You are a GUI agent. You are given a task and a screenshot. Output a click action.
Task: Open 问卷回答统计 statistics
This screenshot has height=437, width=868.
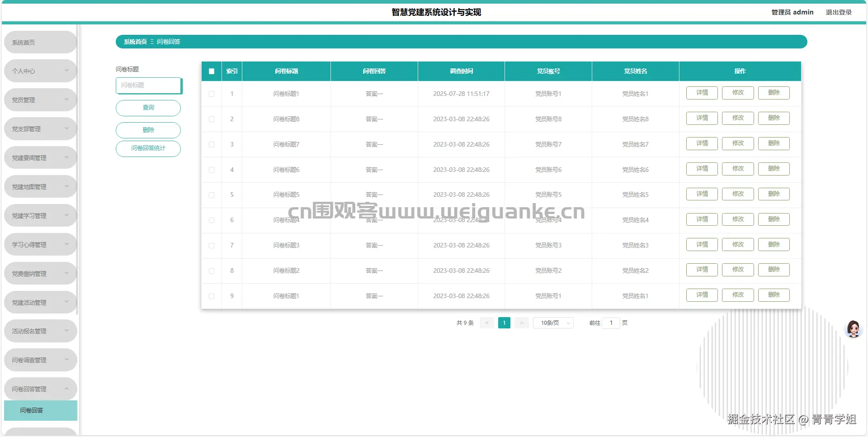tap(148, 148)
